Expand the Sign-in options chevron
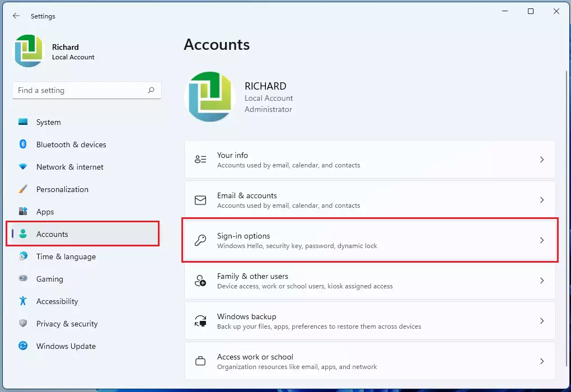The width and height of the screenshot is (571, 392). (542, 240)
